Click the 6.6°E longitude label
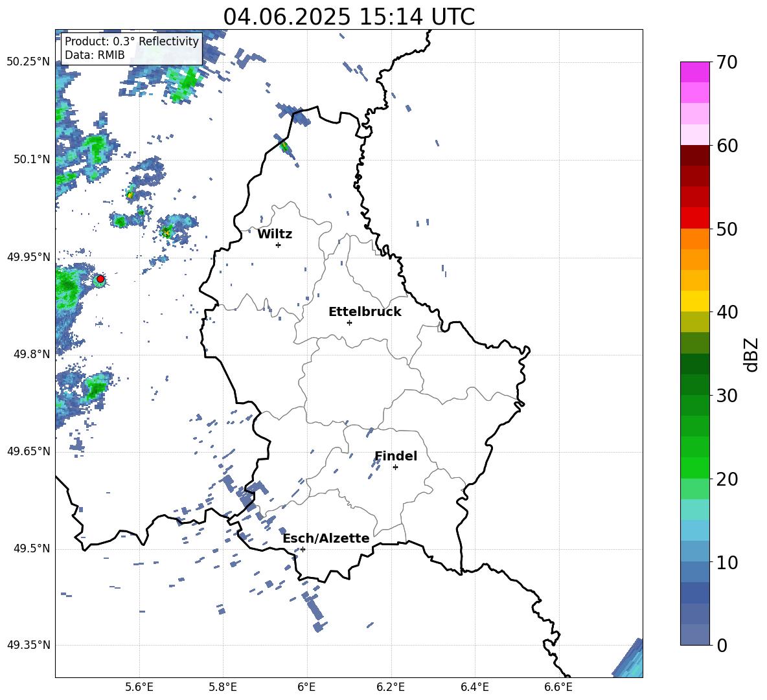767x700 pixels. [x=558, y=687]
